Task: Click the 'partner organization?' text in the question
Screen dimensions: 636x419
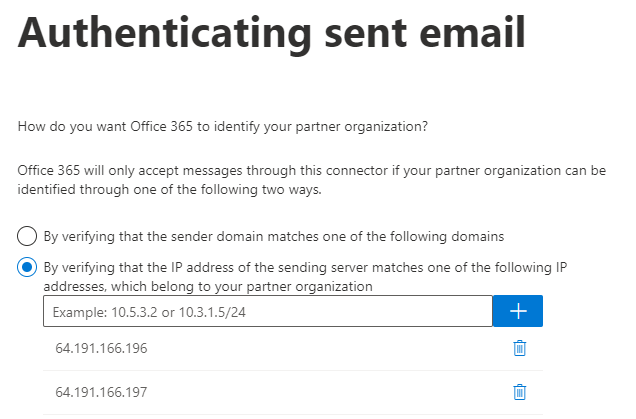Action: click(x=361, y=127)
